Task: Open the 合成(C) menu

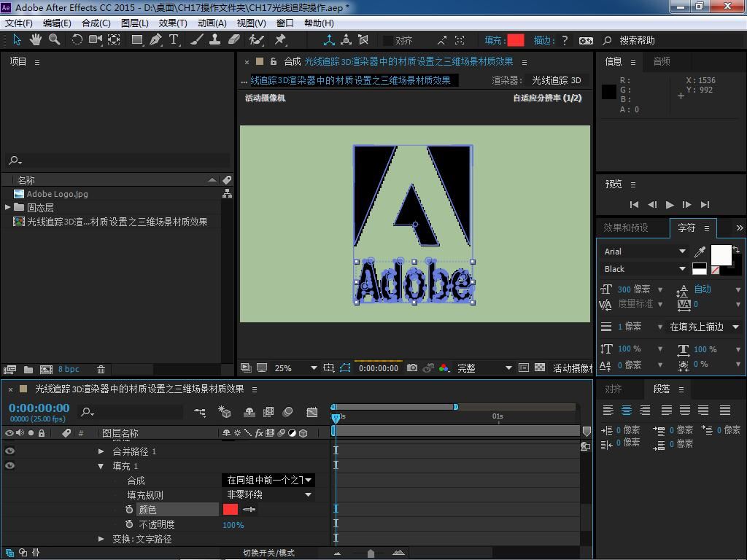Action: [96, 23]
